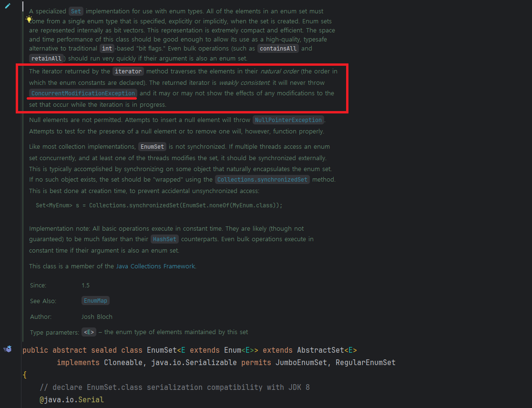This screenshot has height=408, width=532.
Task: Click RegularEnumSet in the permits clause
Action: click(365, 363)
